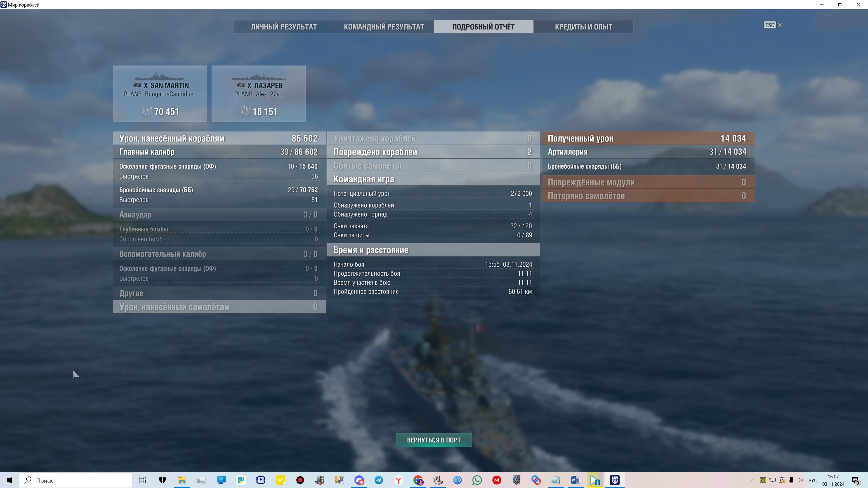Open the КОМАНДНЫЙ РЕЗУЛЬТАТ tab
Screen dimensions: 868x488
[x=384, y=27]
